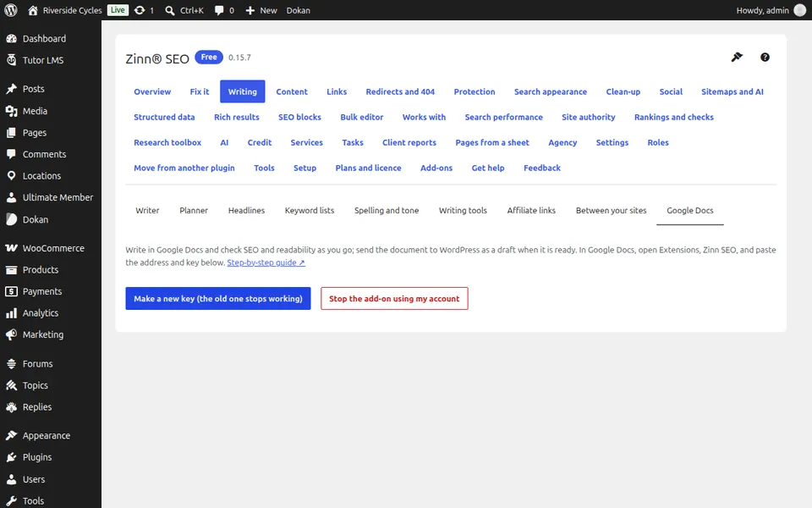
Task: Click Make a new key button
Action: click(218, 299)
